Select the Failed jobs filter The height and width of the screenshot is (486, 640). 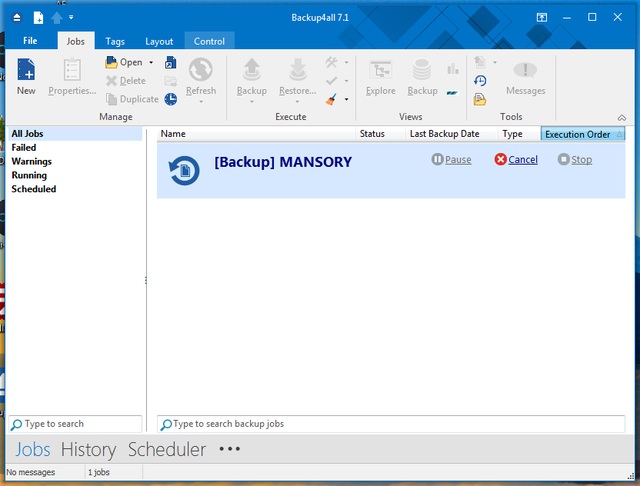(x=24, y=147)
